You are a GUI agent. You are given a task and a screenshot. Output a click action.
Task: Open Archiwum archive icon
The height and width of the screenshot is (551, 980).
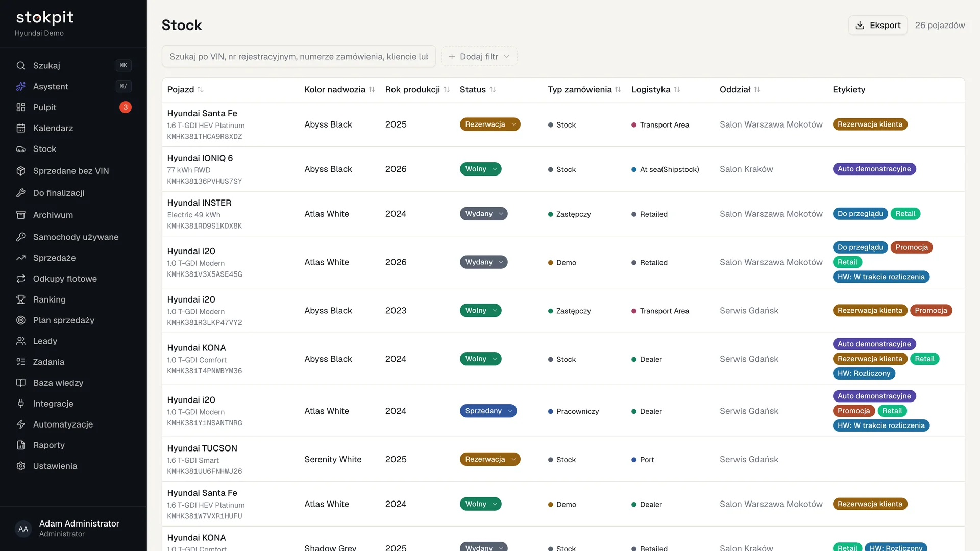[x=21, y=215]
